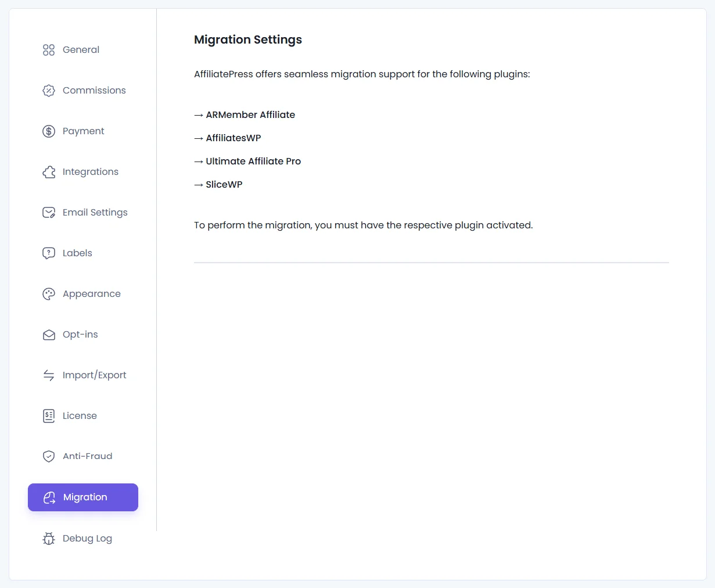Click the Debug Log bug icon
The width and height of the screenshot is (715, 588).
(49, 539)
